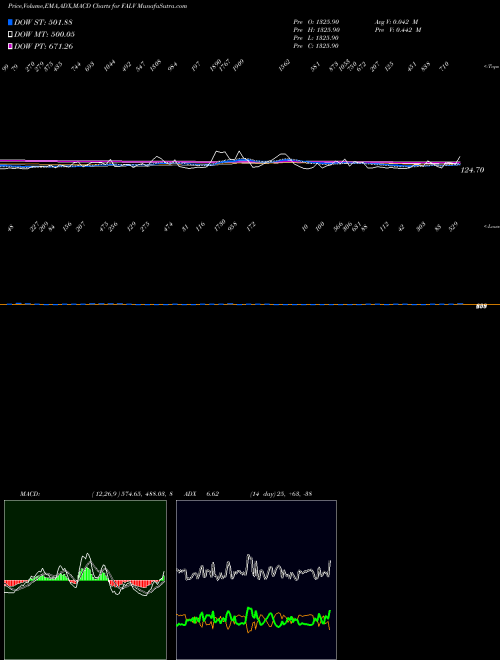Select the DOW MT: 500.05 label
The image size is (500, 660).
coord(45,34)
